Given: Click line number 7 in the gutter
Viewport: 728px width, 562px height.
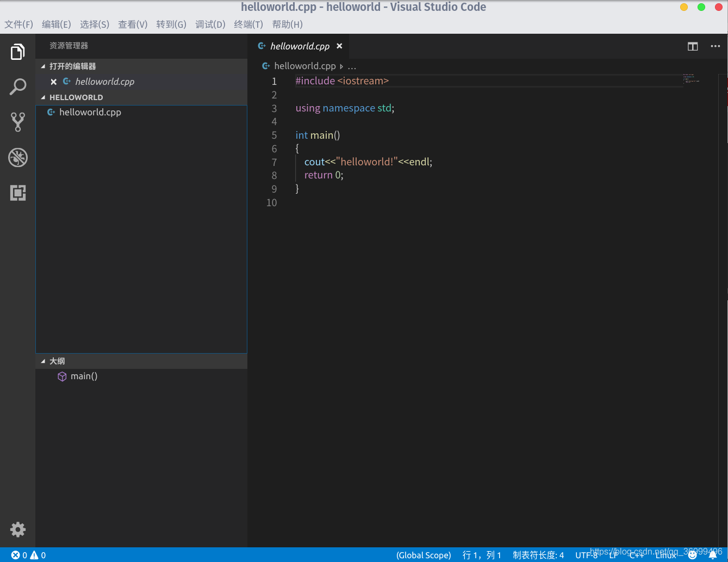Looking at the screenshot, I should pos(274,162).
